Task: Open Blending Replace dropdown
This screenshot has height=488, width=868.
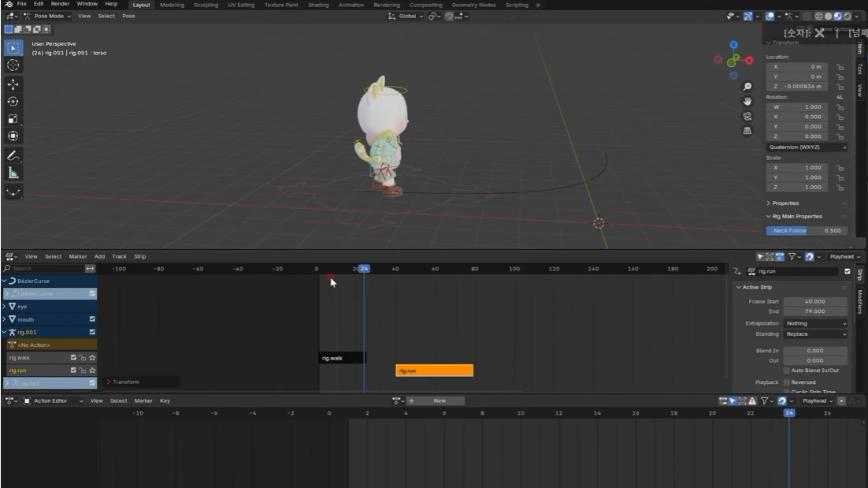Action: 816,334
